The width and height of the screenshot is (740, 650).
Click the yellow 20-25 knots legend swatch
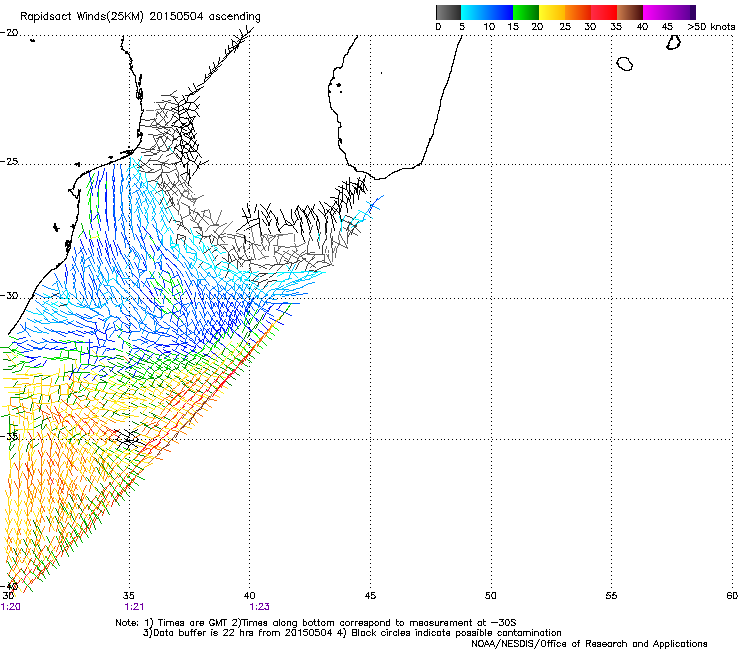pos(552,12)
